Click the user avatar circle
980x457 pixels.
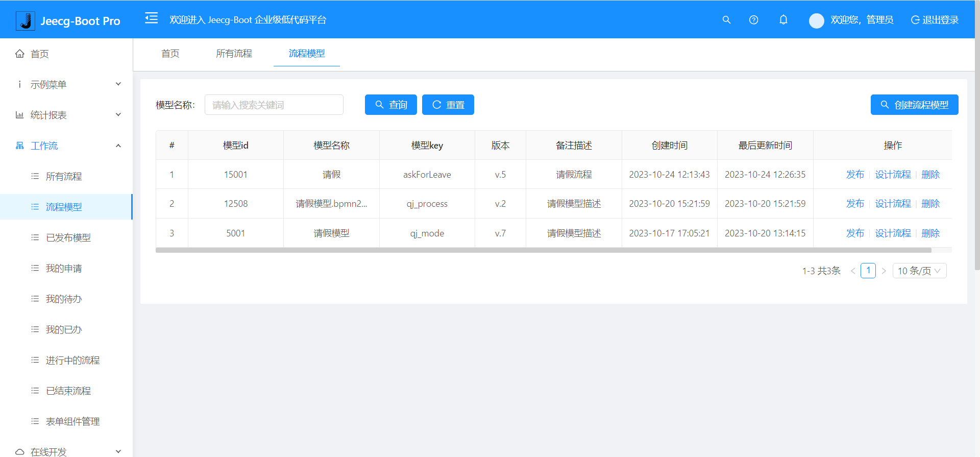[x=817, y=20]
